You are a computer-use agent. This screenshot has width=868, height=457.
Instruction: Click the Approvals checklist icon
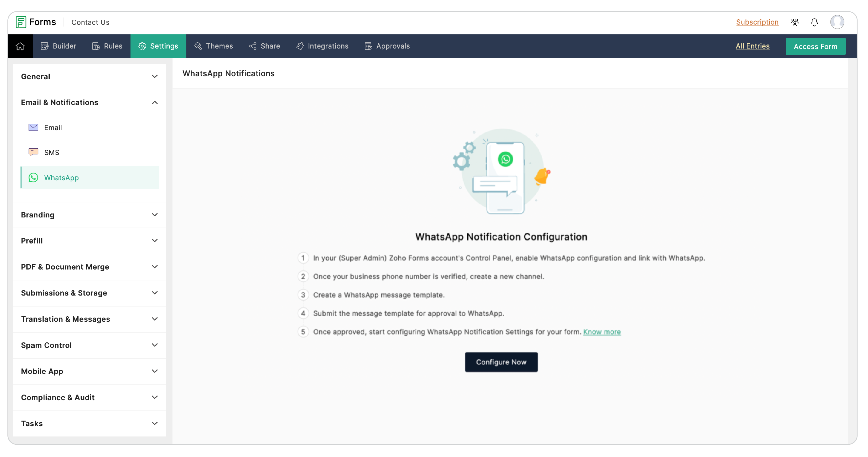pyautogui.click(x=368, y=46)
